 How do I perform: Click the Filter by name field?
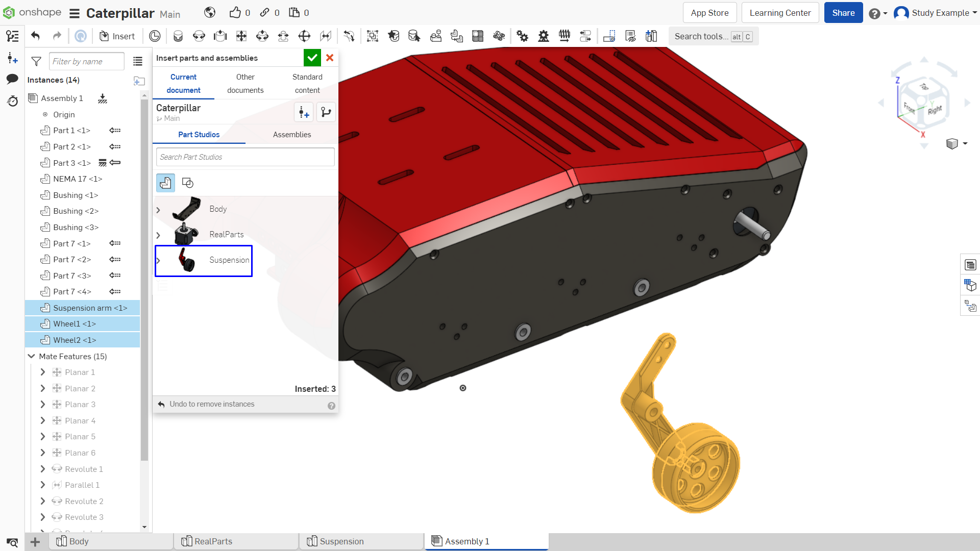coord(87,61)
